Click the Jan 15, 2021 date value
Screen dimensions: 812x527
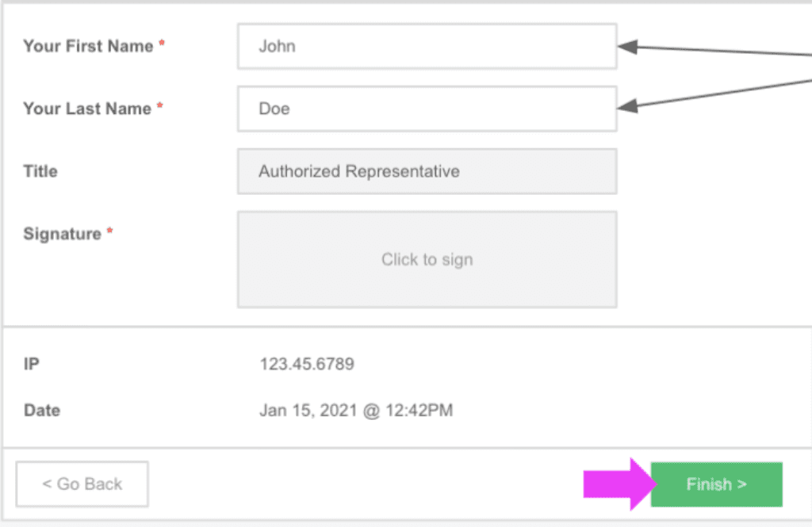(356, 411)
